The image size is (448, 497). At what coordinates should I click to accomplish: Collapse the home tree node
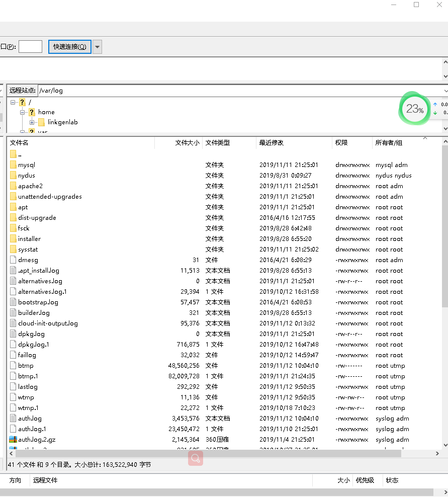22,112
